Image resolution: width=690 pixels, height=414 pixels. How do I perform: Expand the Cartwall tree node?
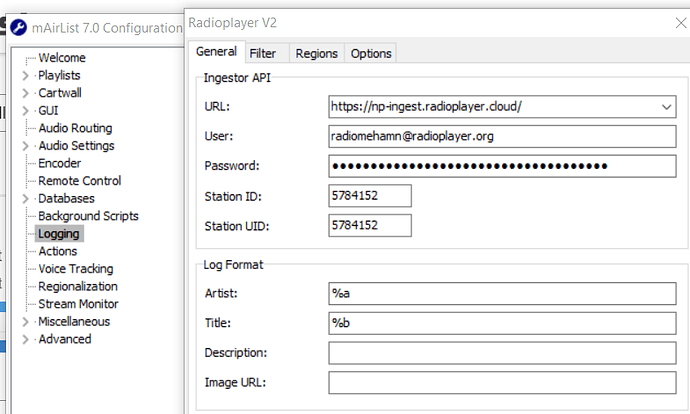click(26, 93)
